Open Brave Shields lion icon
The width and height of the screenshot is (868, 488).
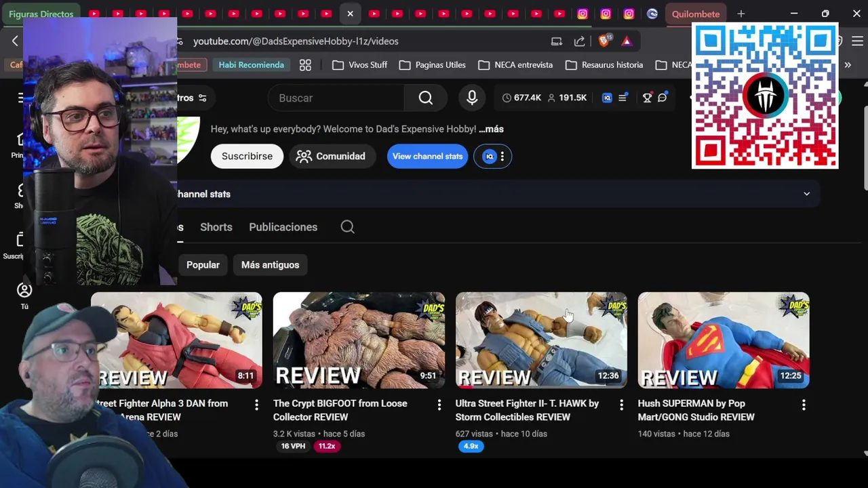coord(604,41)
